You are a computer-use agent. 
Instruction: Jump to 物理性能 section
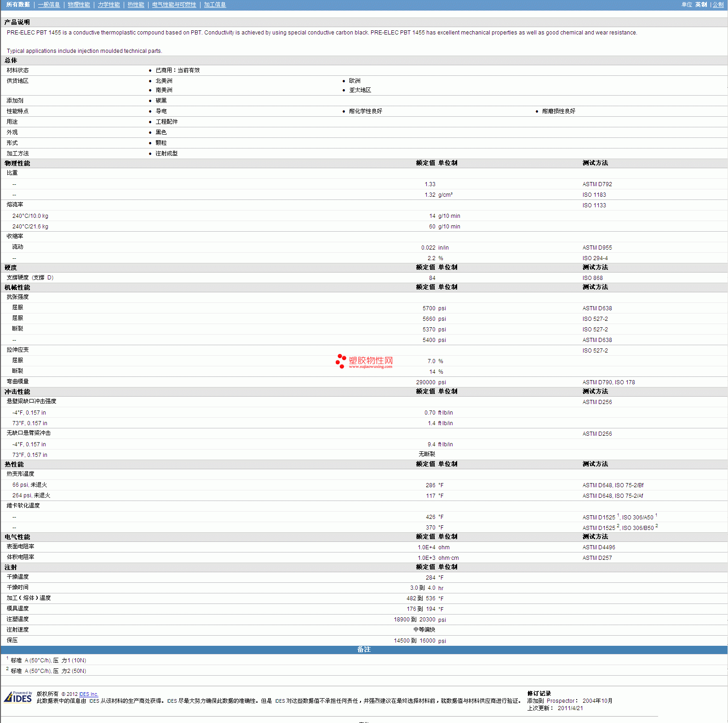79,5
